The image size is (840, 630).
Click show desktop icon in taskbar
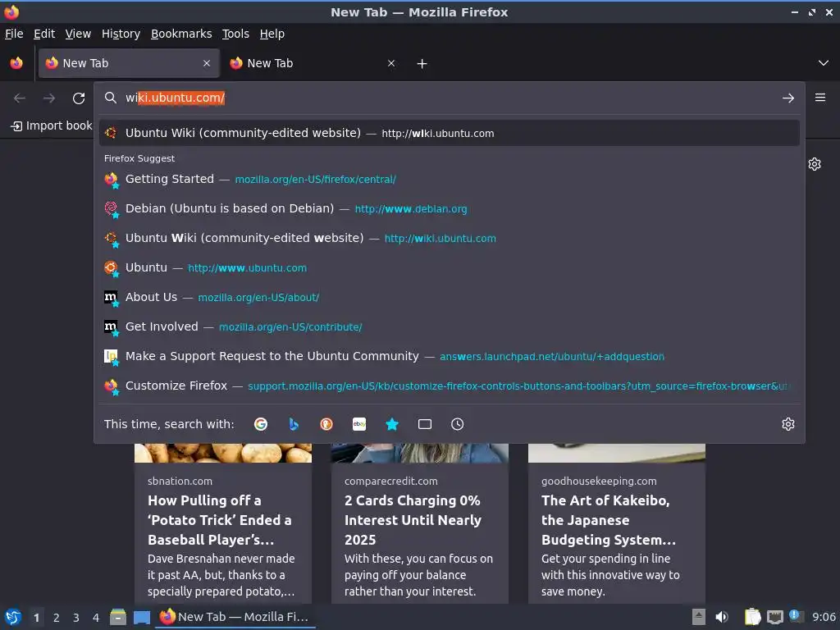[x=142, y=618]
